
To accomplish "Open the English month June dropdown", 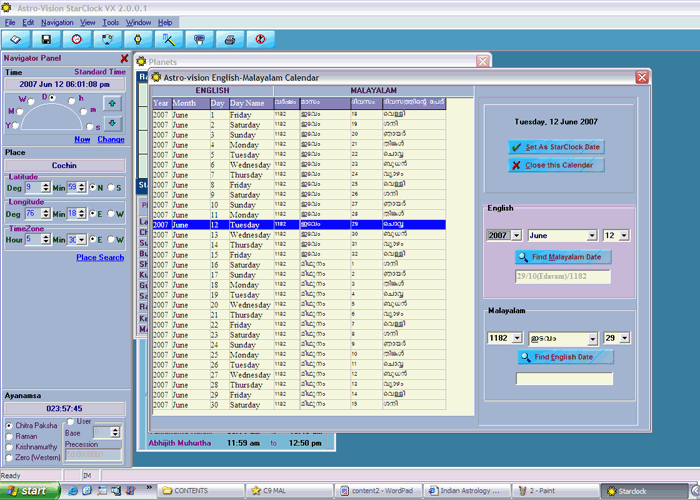I will [x=592, y=235].
